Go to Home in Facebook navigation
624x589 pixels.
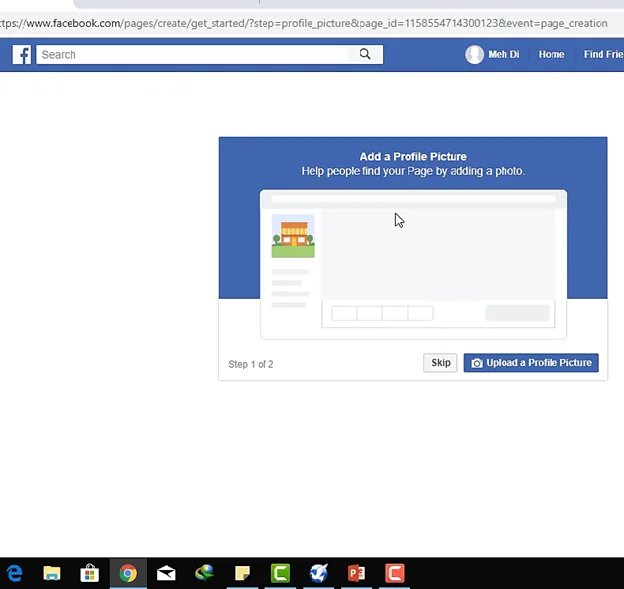(551, 55)
